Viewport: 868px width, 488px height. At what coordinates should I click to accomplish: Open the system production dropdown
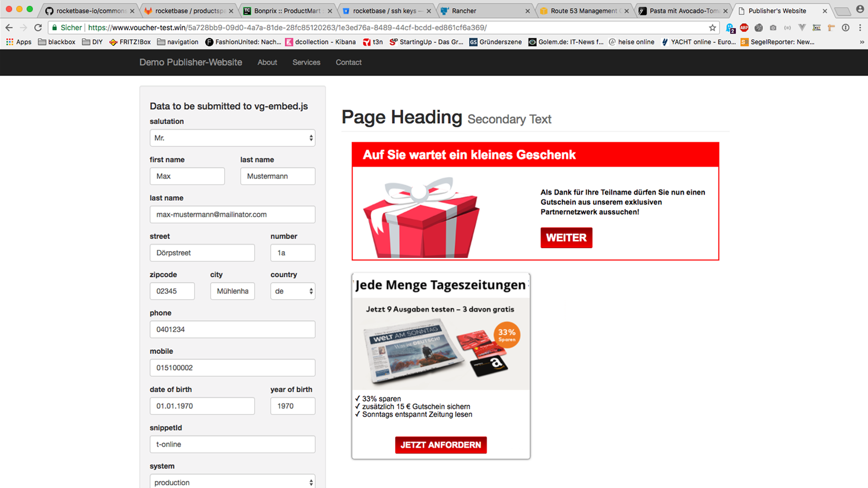(x=232, y=482)
